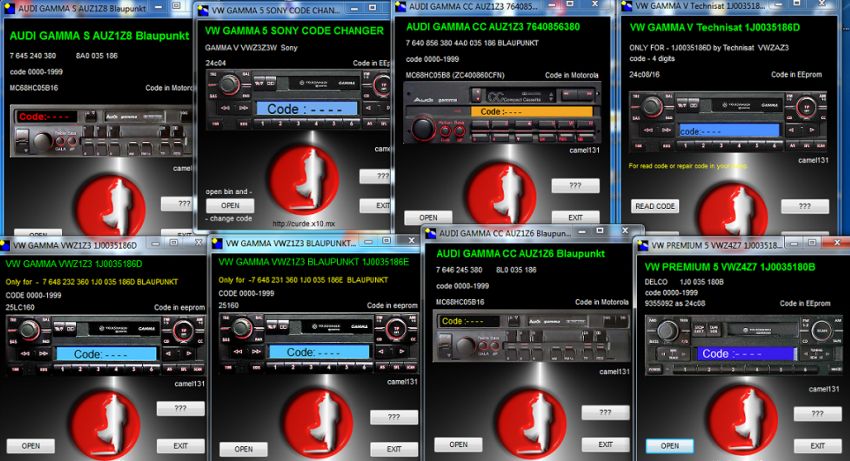Click the red logo in VW GAMMA VWZ1Z3 BLAUPUNKT 186E window
The image size is (850, 461).
pos(318,424)
